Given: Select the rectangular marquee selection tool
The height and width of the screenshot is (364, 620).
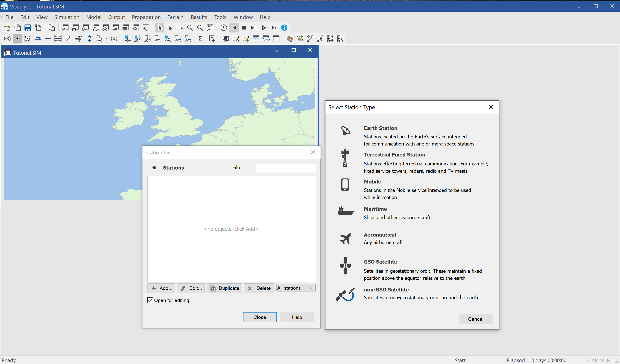Looking at the screenshot, I should tap(180, 28).
